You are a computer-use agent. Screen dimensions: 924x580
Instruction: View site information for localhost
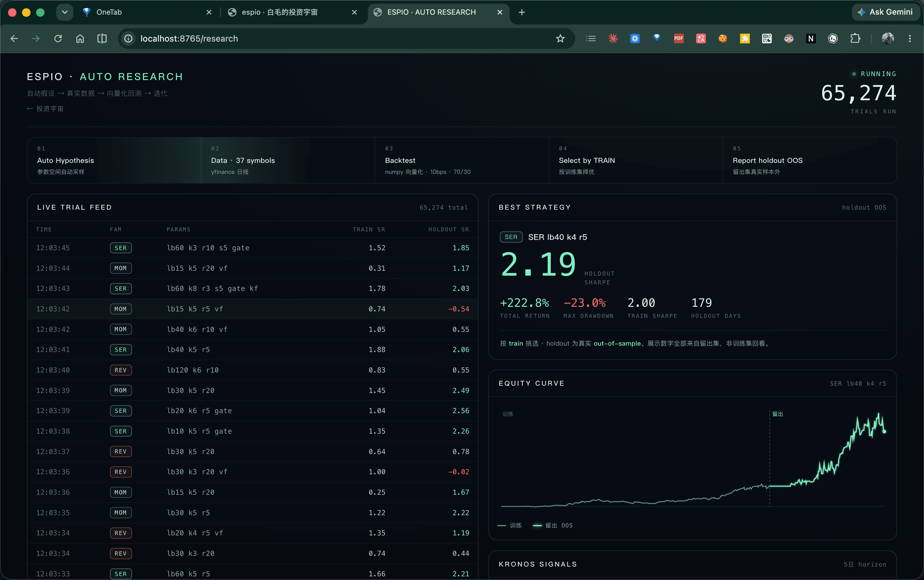[x=129, y=39]
